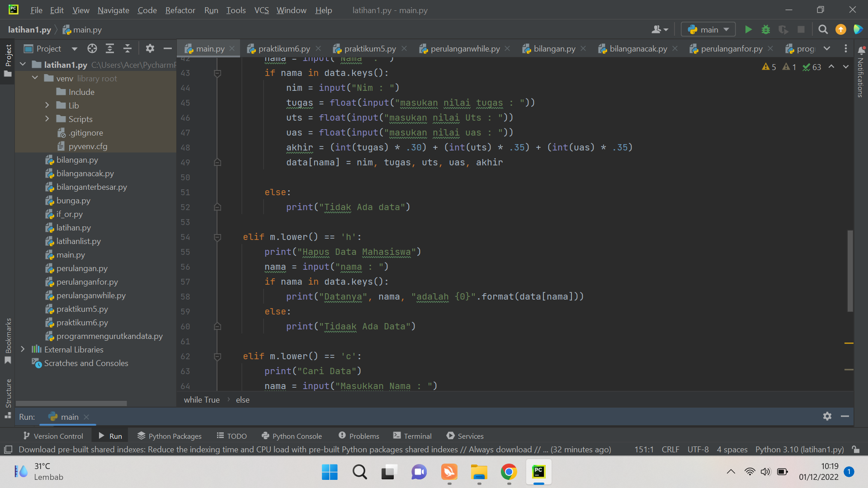Toggle the Project tool window sidebar button
The width and height of the screenshot is (868, 488).
8,60
